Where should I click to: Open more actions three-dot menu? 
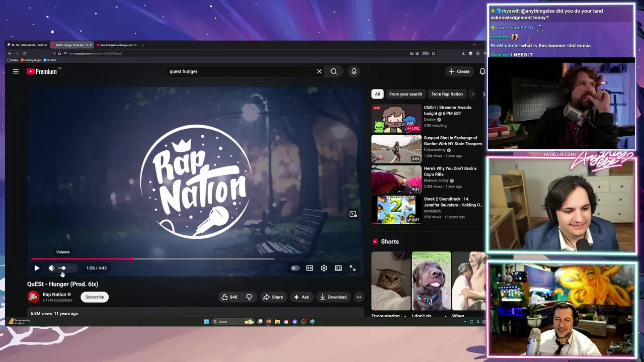click(359, 297)
